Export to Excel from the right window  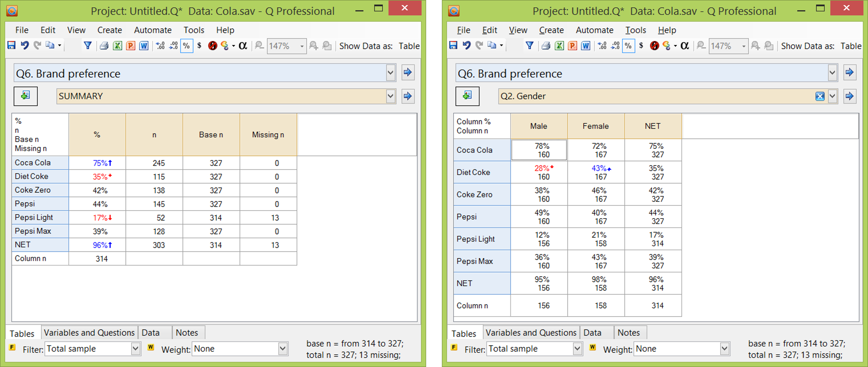tap(559, 46)
